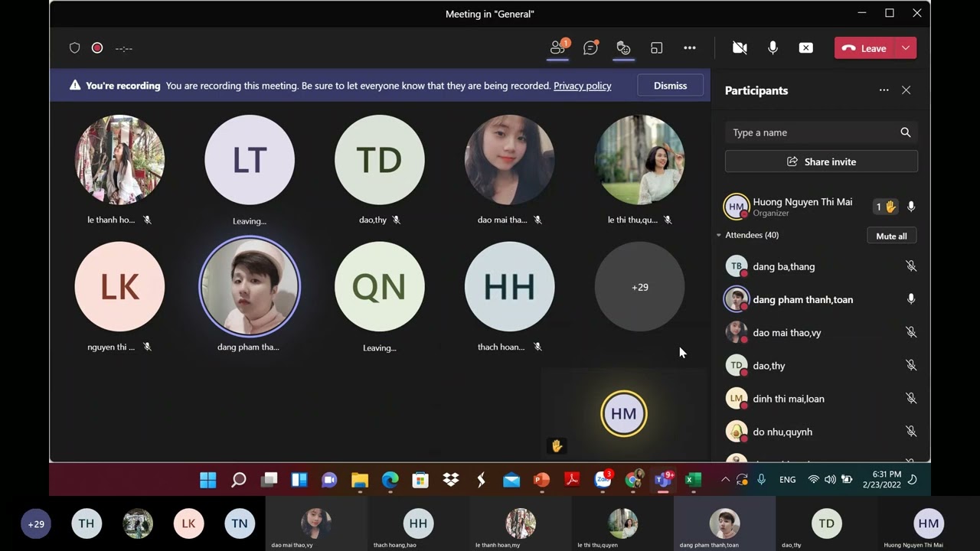Open the clock showing 6:31 PM 2/23/2022
This screenshot has width=980, height=551.
click(x=882, y=480)
